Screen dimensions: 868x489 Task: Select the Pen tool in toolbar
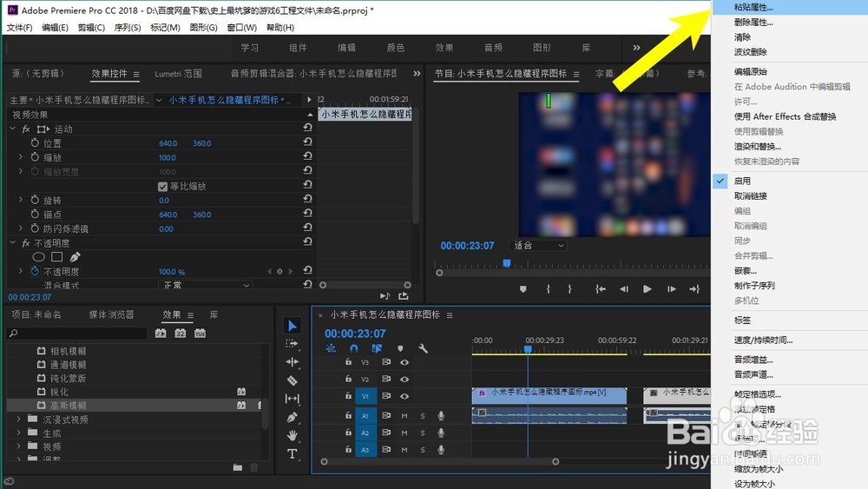[x=292, y=417]
